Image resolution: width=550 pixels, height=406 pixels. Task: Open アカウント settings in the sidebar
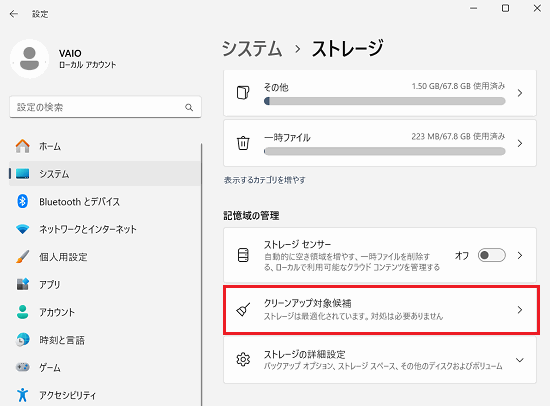105,312
